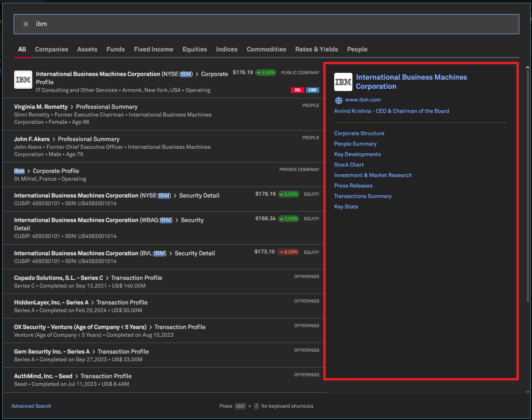Switch to the Companies tab
Image resolution: width=532 pixels, height=420 pixels.
[51, 49]
